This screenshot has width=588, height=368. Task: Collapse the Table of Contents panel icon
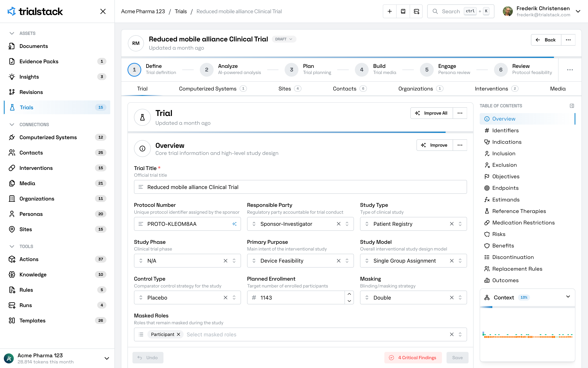(572, 106)
